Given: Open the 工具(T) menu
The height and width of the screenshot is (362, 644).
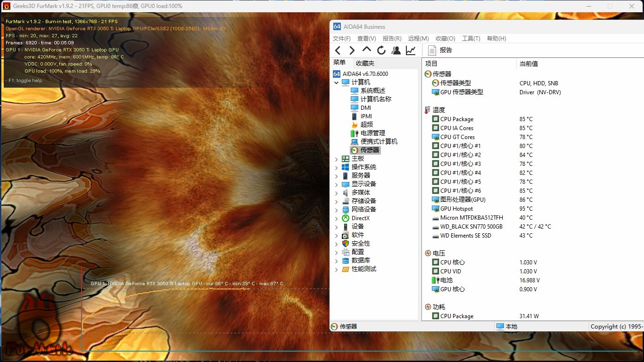Looking at the screenshot, I should pos(471,39).
